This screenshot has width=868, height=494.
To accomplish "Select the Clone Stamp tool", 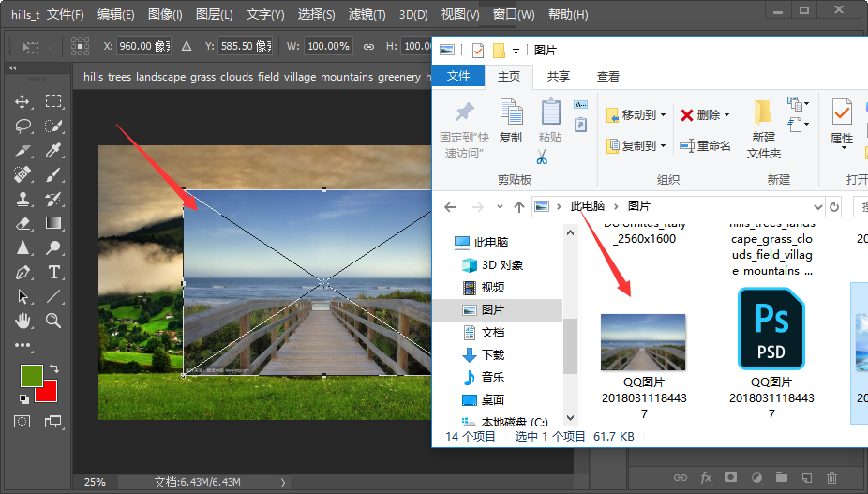I will click(22, 199).
